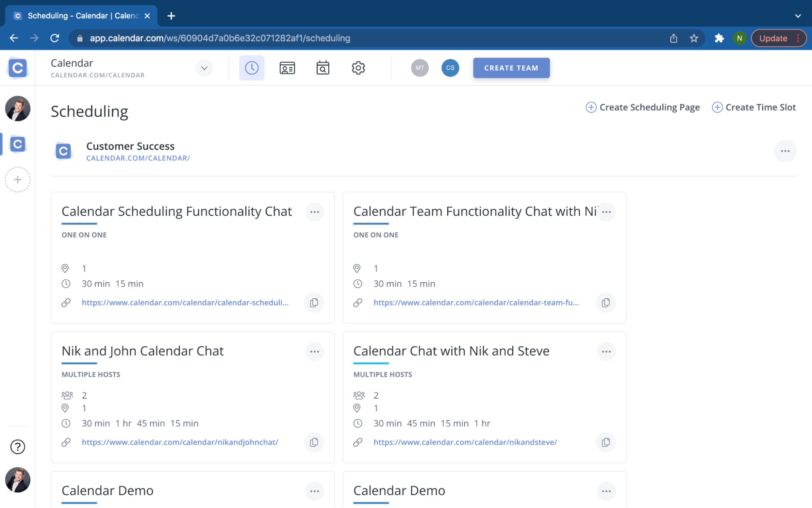
Task: Open options for left Calendar Demo card
Action: (x=314, y=491)
